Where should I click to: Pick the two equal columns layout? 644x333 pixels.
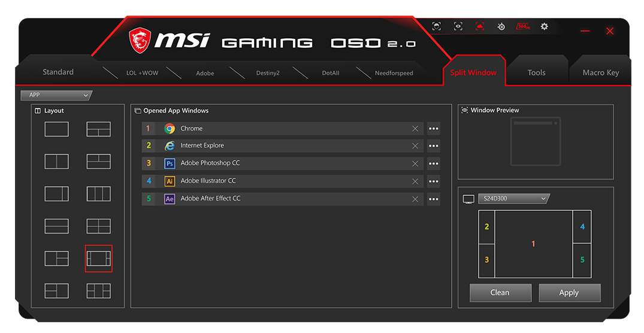tap(56, 161)
